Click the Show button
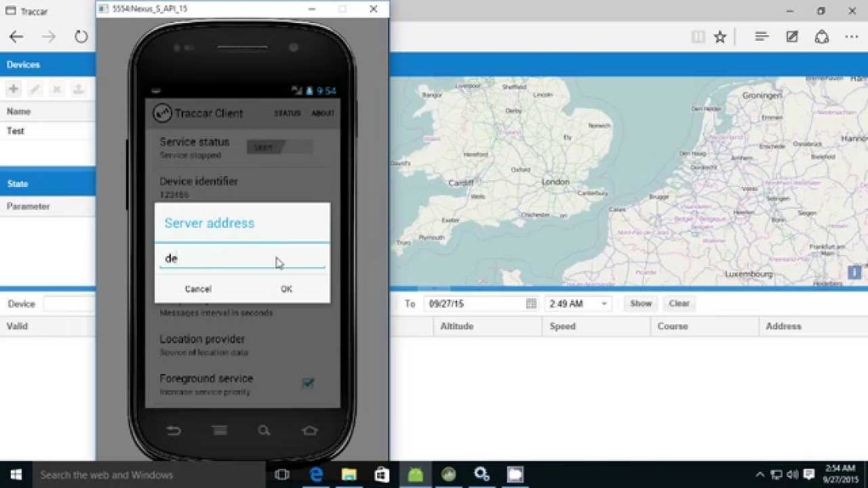Viewport: 868px width, 488px height. pyautogui.click(x=641, y=304)
